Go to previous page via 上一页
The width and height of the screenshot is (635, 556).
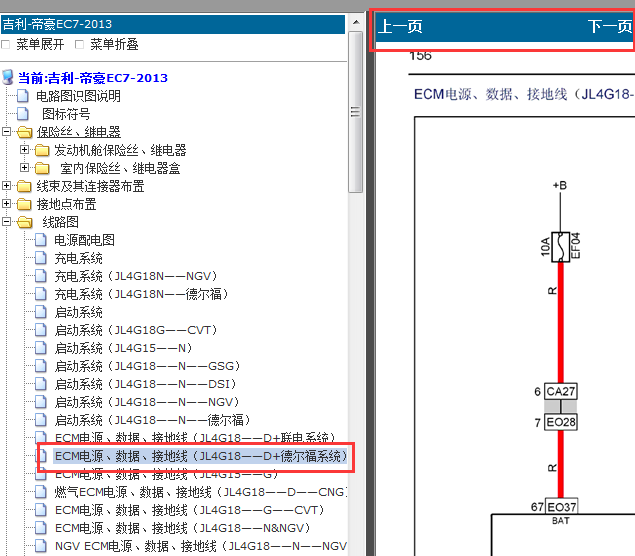(400, 27)
